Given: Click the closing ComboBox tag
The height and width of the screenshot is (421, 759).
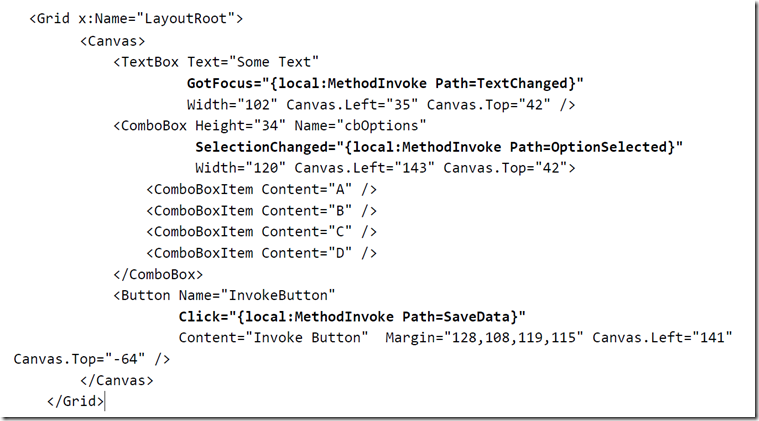Looking at the screenshot, I should tap(158, 274).
